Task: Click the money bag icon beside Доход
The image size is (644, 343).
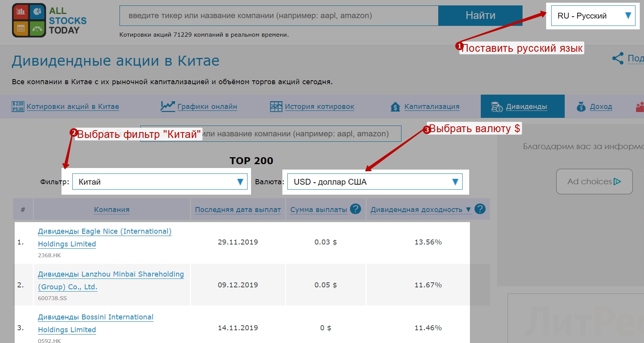Action: (x=581, y=107)
